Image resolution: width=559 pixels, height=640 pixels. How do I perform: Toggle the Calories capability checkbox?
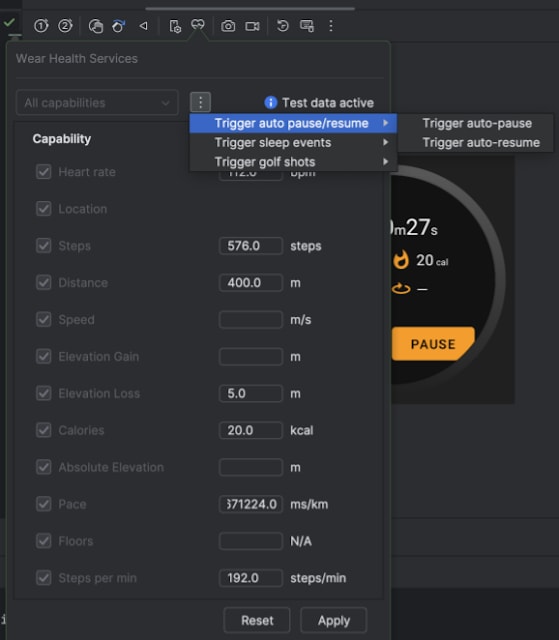click(x=44, y=430)
